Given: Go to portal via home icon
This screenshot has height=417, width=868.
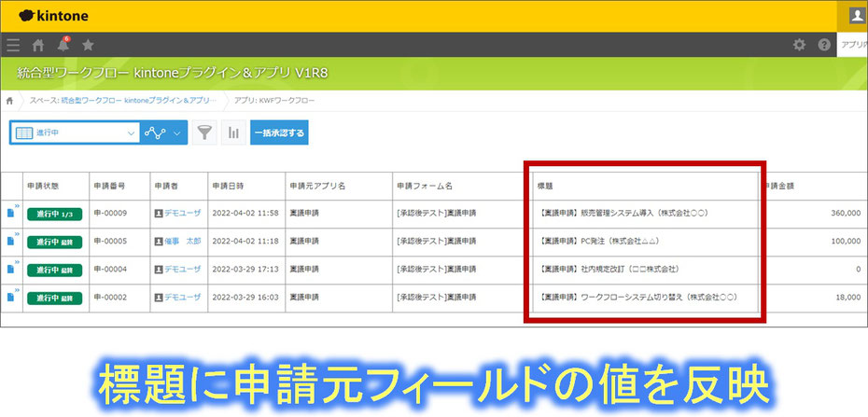Looking at the screenshot, I should pos(38,45).
